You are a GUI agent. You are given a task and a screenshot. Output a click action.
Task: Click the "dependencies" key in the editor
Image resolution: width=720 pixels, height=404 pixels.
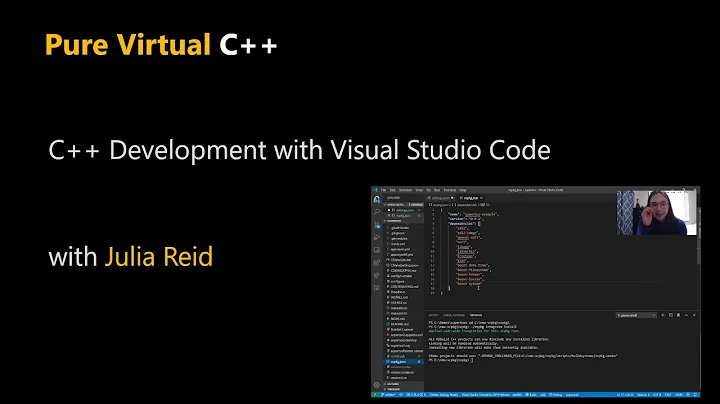(463, 223)
